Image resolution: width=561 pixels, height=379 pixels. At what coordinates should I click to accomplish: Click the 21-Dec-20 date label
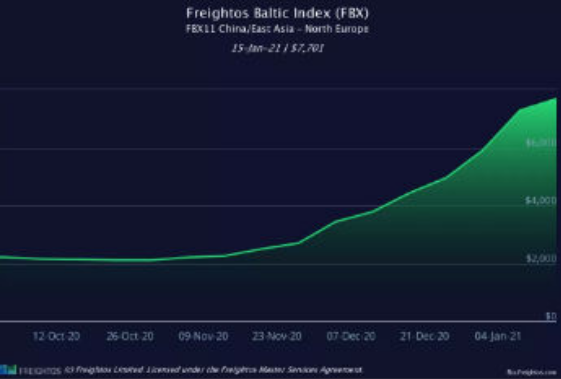click(425, 336)
